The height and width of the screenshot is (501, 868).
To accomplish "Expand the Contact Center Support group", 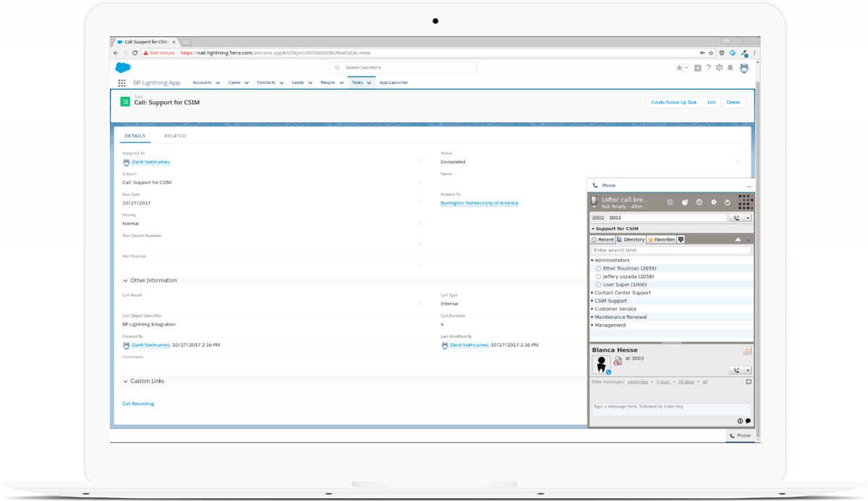I will pos(592,293).
